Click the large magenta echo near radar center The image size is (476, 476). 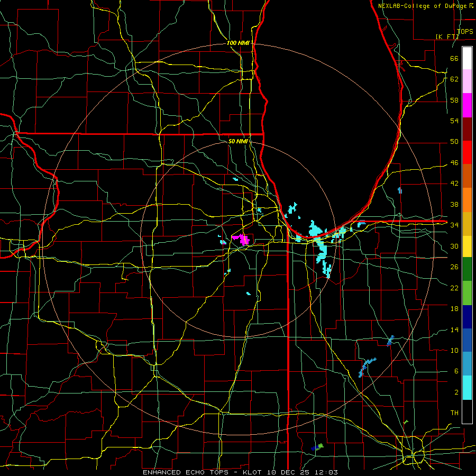point(242,239)
